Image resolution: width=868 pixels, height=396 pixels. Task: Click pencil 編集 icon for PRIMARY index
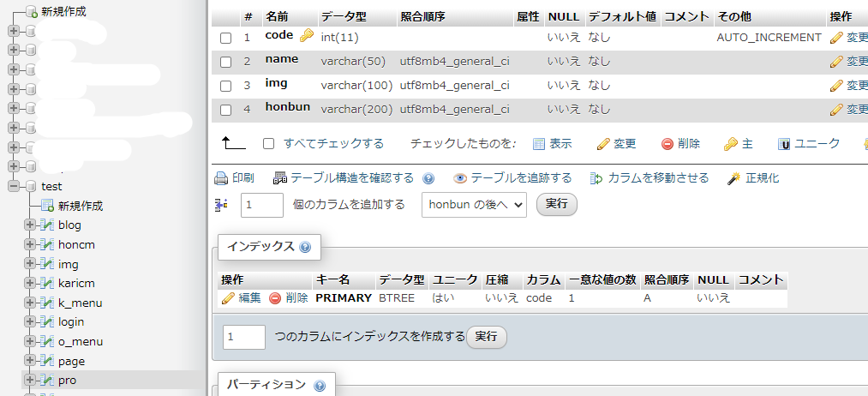click(x=228, y=298)
